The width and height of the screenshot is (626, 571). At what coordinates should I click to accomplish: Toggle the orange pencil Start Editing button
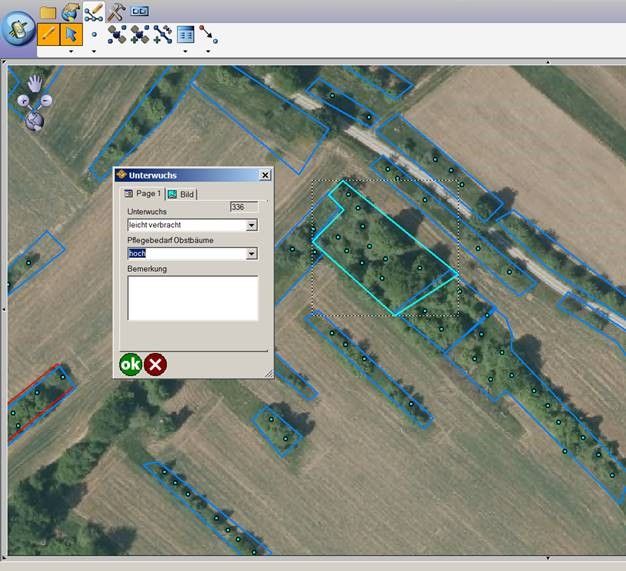point(48,34)
